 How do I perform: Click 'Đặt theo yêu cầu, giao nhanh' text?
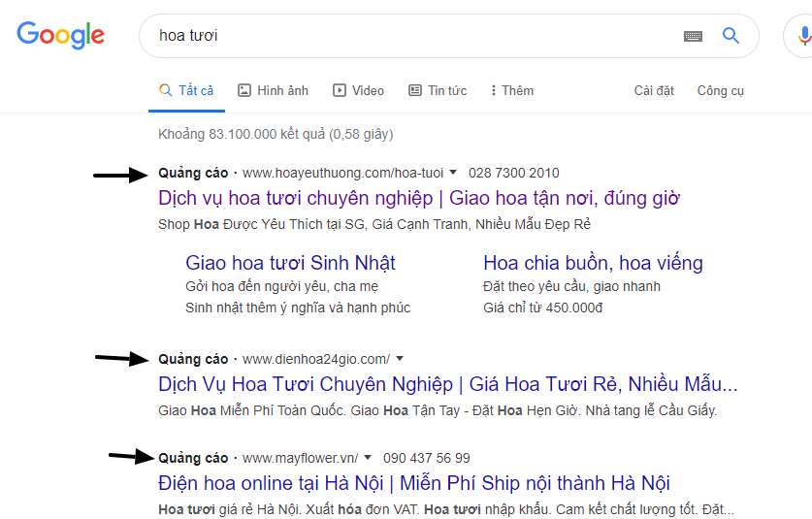[571, 286]
